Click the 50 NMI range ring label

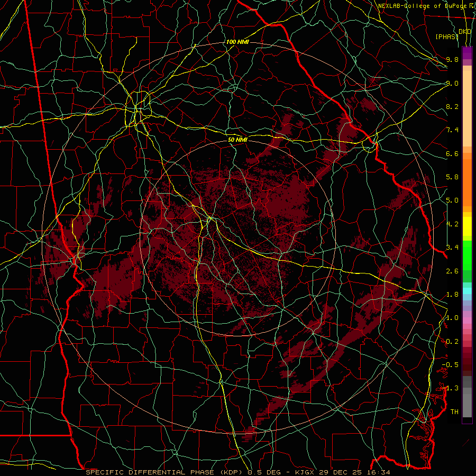pos(237,140)
